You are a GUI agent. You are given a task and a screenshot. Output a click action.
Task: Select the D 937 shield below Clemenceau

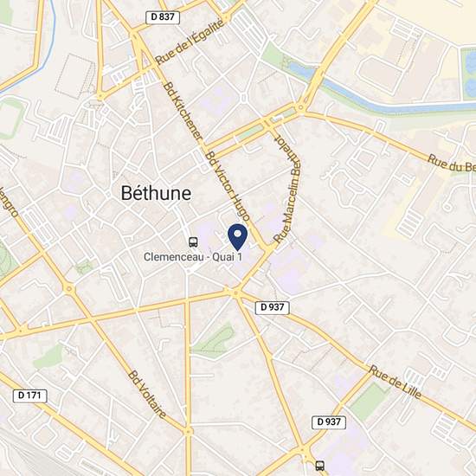pos(273,307)
